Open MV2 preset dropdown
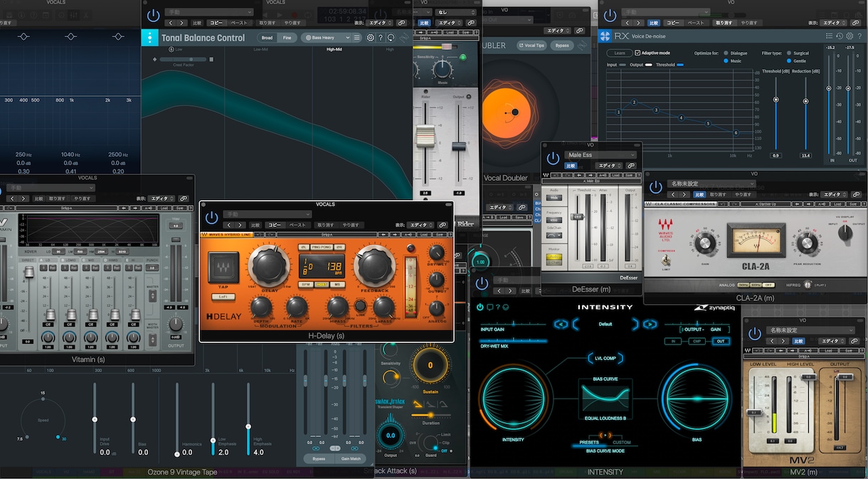Viewport: 868px width, 479px height. pos(811,330)
